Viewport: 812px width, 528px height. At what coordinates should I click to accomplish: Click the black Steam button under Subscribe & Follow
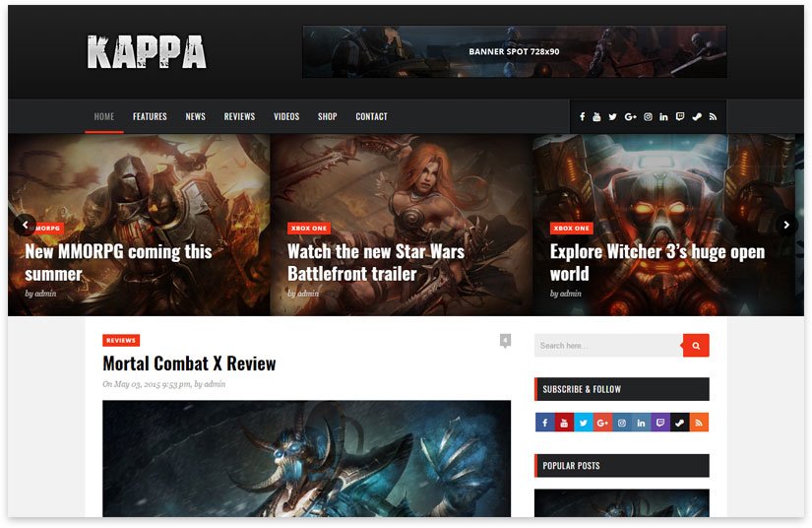tap(679, 423)
